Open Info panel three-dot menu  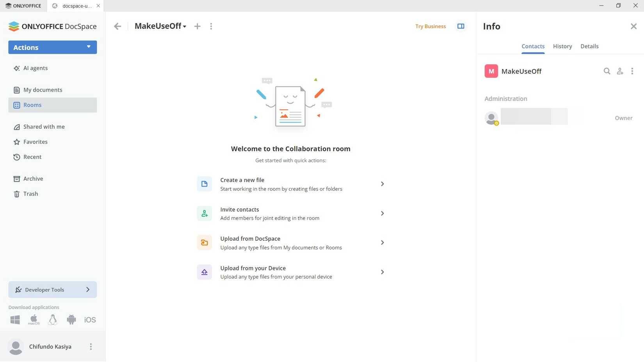[632, 71]
